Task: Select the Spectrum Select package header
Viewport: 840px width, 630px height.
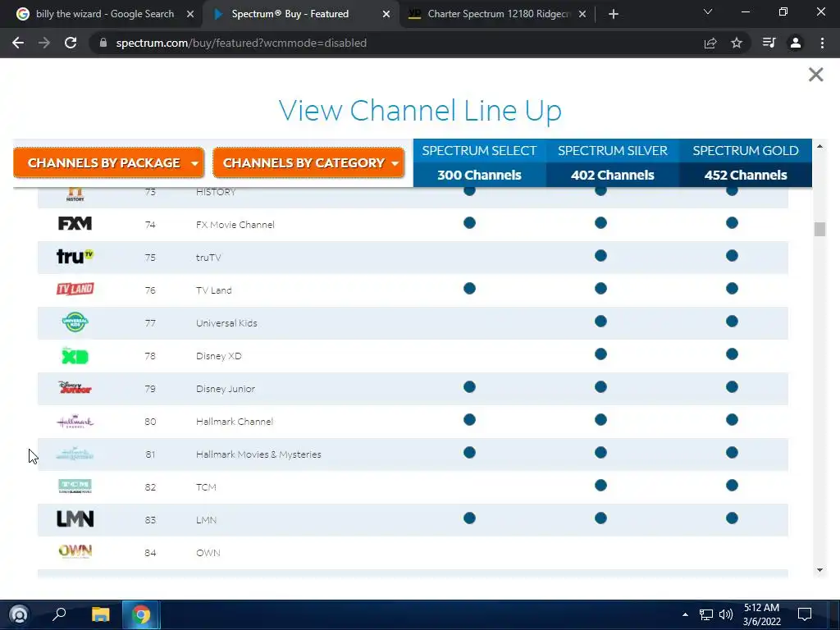Action: [x=479, y=163]
